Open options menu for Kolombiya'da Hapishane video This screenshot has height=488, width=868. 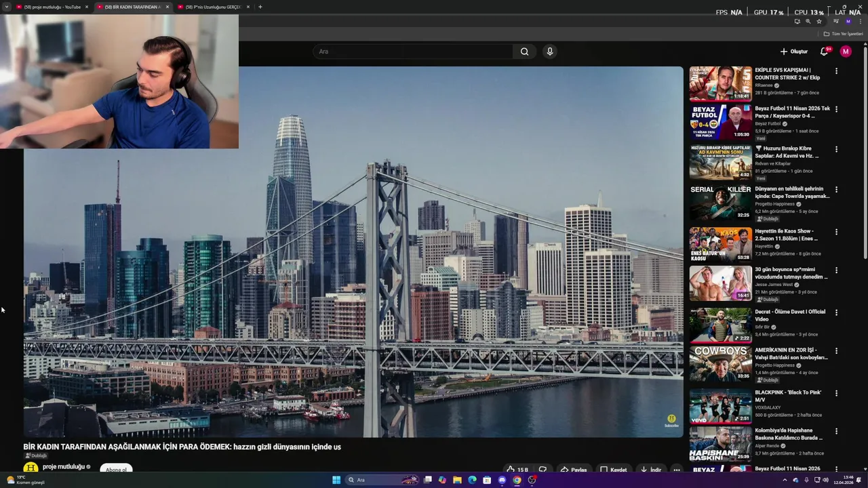pyautogui.click(x=836, y=432)
